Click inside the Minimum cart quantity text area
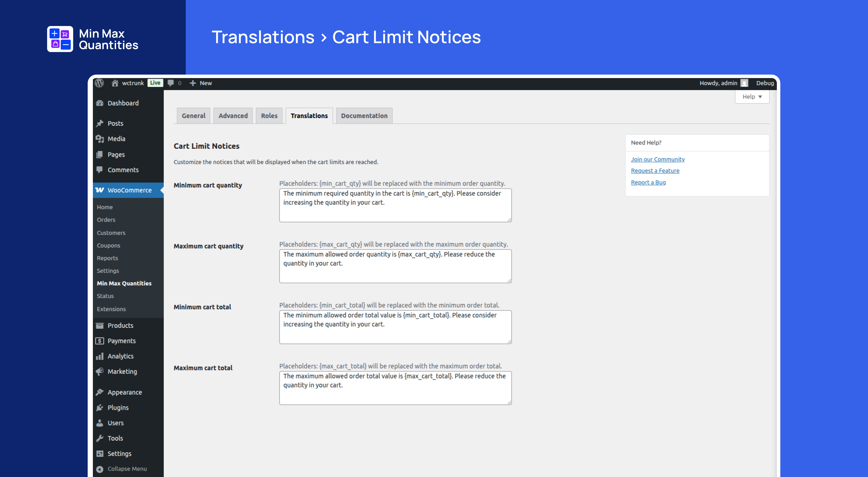Image resolution: width=868 pixels, height=477 pixels. tap(395, 205)
